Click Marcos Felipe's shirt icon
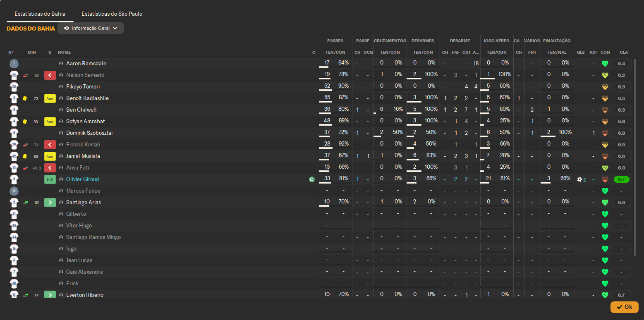 pos(14,191)
